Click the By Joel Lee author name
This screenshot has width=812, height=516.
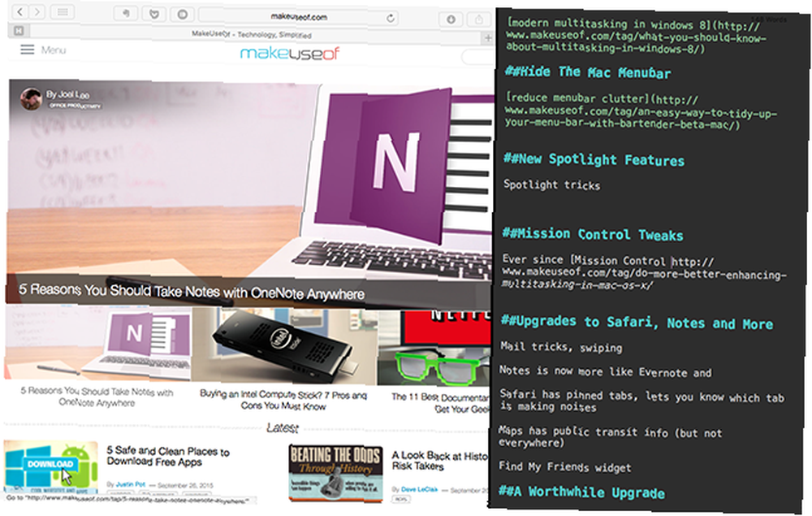(67, 95)
